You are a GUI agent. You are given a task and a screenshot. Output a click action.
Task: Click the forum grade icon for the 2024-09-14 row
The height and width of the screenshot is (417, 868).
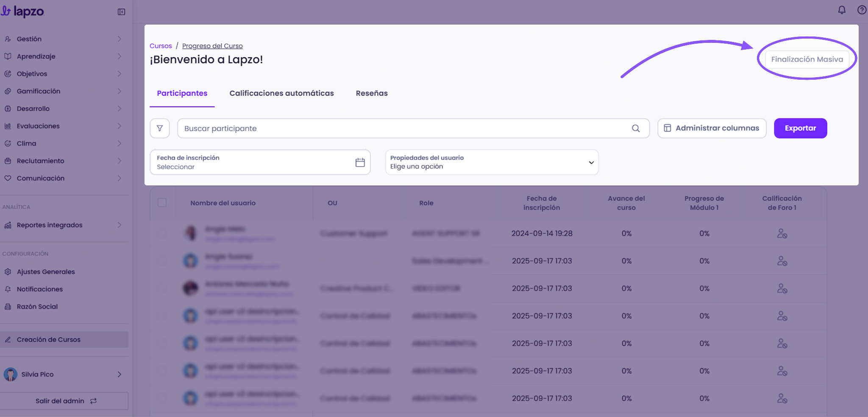782,233
